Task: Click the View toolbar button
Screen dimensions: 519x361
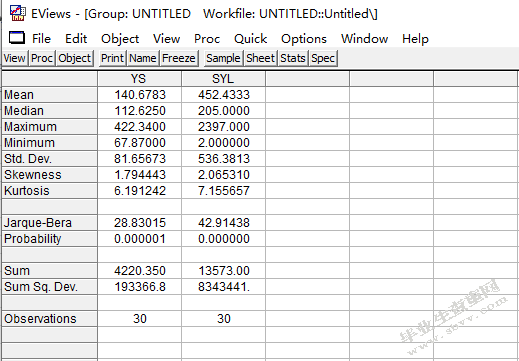Action: [15, 58]
